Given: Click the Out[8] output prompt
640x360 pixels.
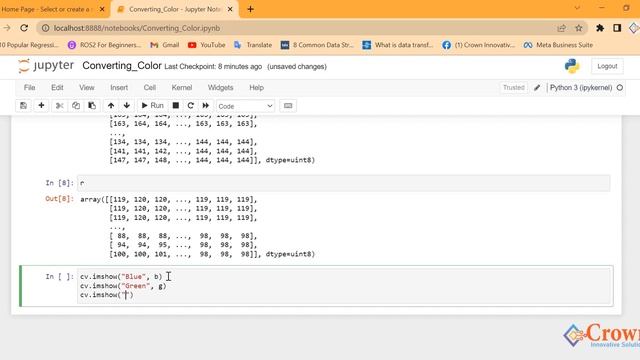Looking at the screenshot, I should point(59,199).
